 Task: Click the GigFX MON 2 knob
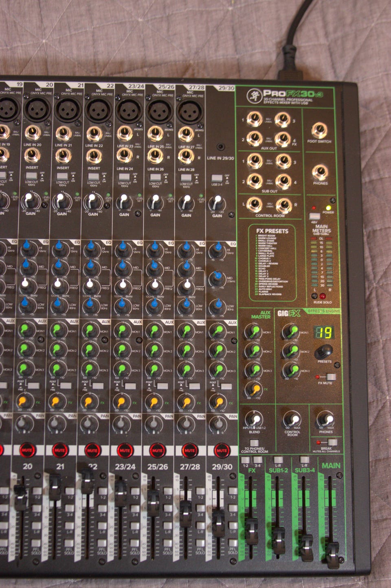292,351
